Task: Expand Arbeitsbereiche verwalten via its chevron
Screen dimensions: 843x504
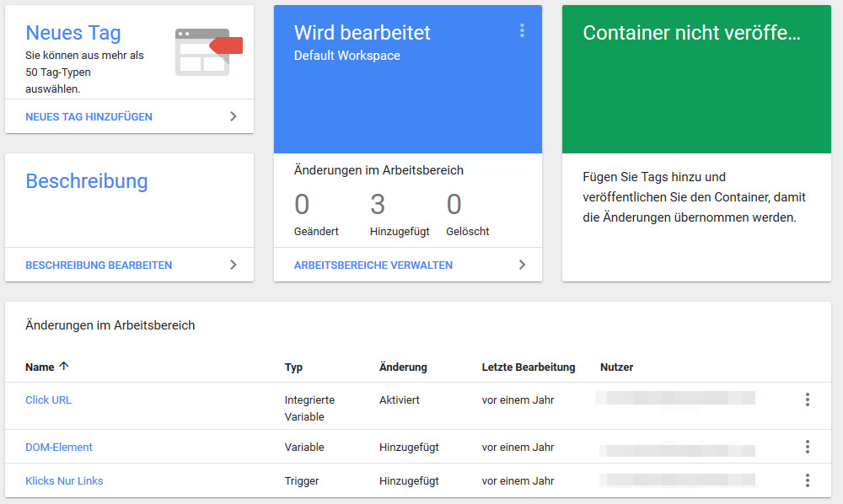Action: point(522,265)
